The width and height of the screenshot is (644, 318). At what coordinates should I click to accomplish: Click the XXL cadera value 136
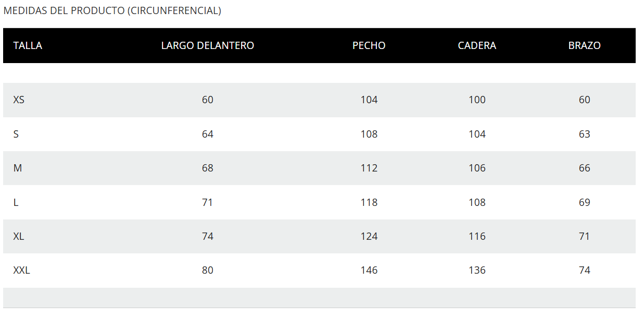477,270
